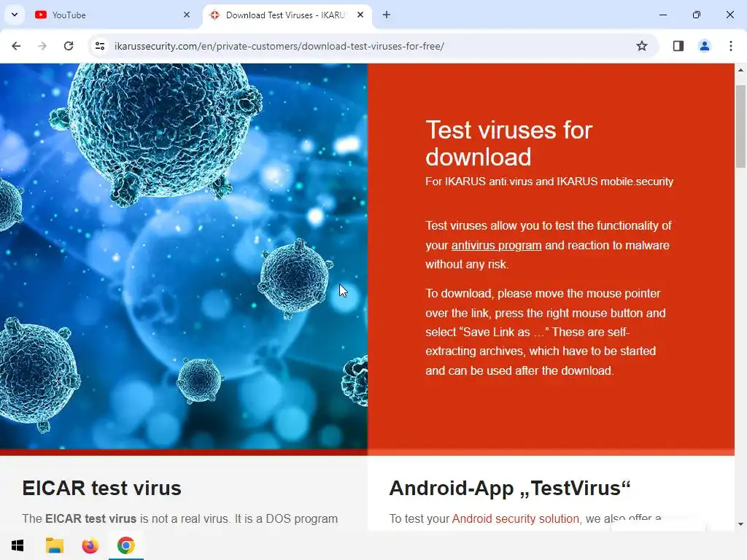
Task: Open the Windows Start menu
Action: 18,545
